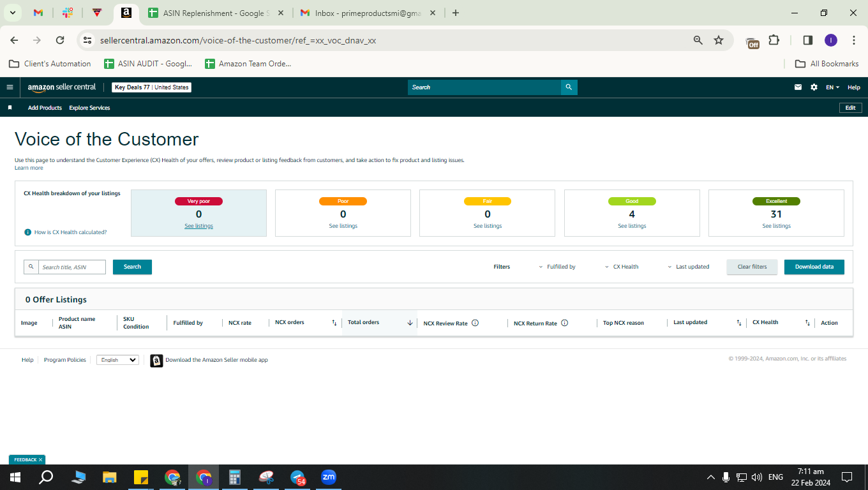868x490 pixels.
Task: Click the Clear filters button
Action: tap(752, 267)
